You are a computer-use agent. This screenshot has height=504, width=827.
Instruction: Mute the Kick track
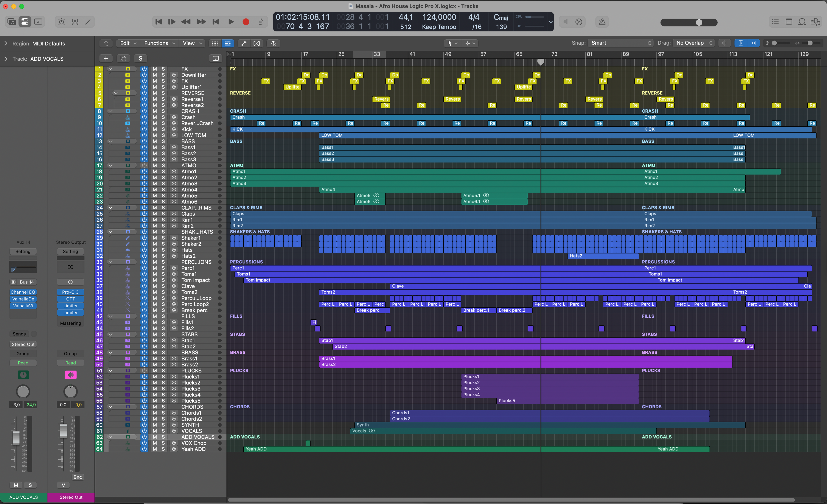click(155, 129)
